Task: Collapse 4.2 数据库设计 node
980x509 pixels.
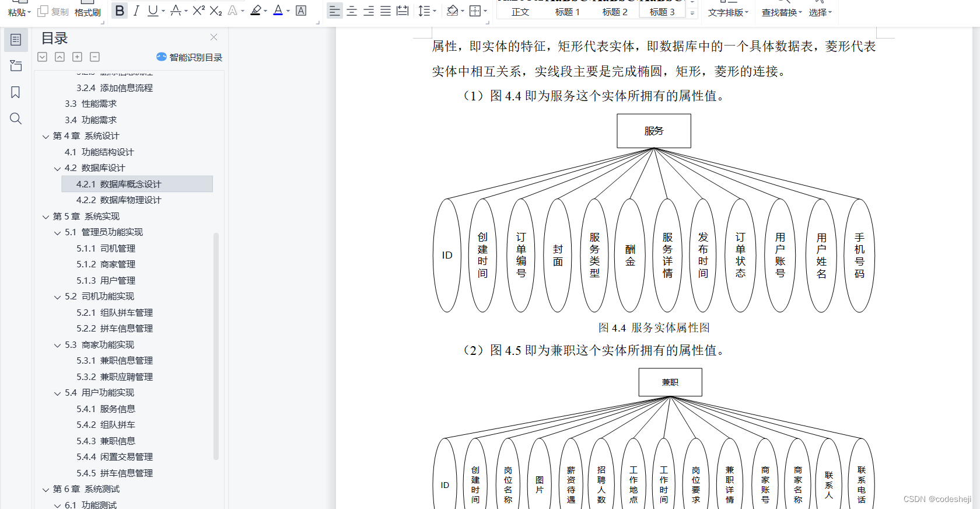Action: (58, 169)
